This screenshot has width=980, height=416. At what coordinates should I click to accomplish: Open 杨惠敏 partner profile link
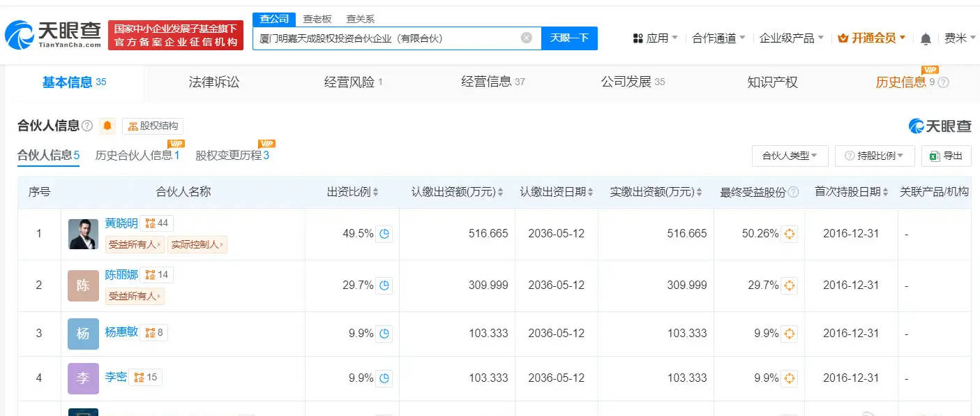click(121, 332)
